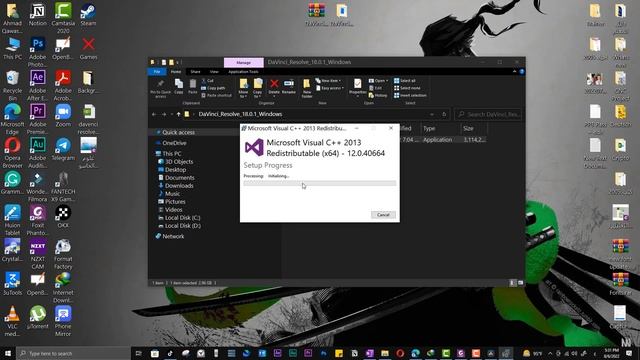Select This PC in the navigation pane
640x360 pixels.
pyautogui.click(x=171, y=153)
